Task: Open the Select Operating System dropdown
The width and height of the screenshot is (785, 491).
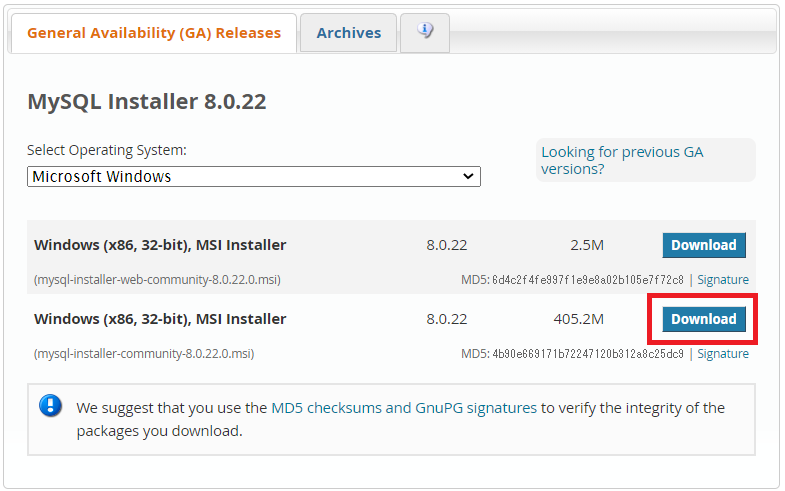Action: (x=254, y=177)
